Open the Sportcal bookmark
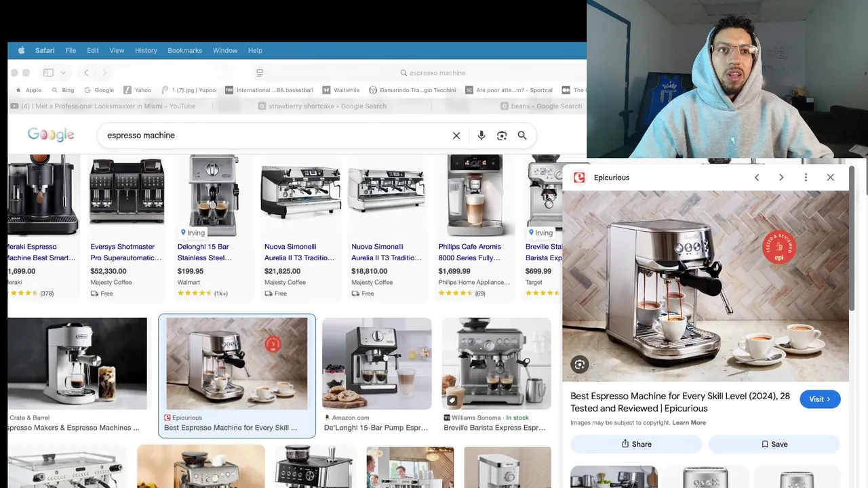Viewport: 868px width, 488px height. [x=509, y=90]
